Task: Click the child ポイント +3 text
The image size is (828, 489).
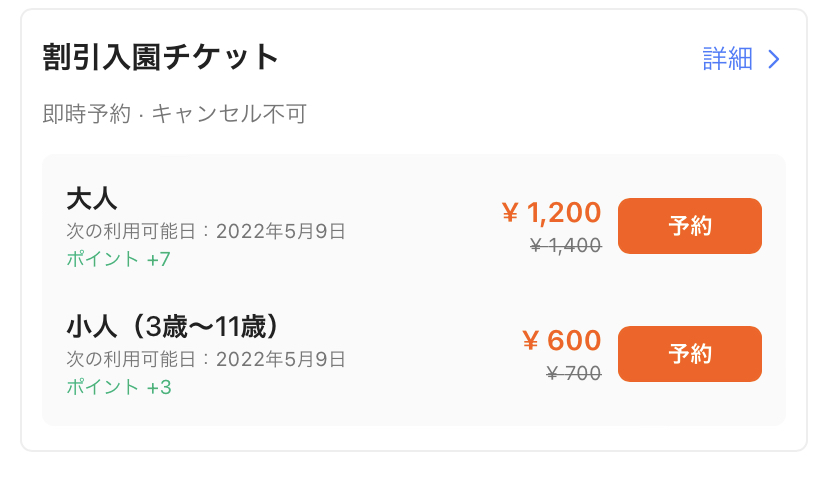Action: (119, 387)
